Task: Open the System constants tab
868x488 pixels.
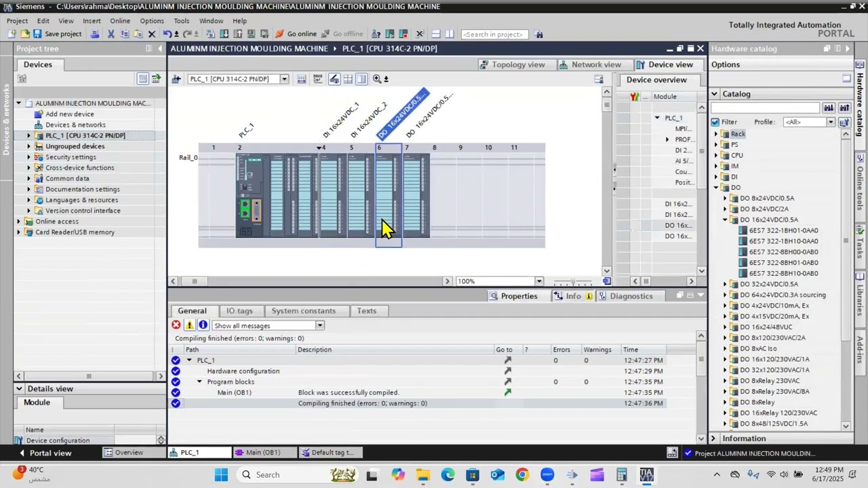Action: 304,310
